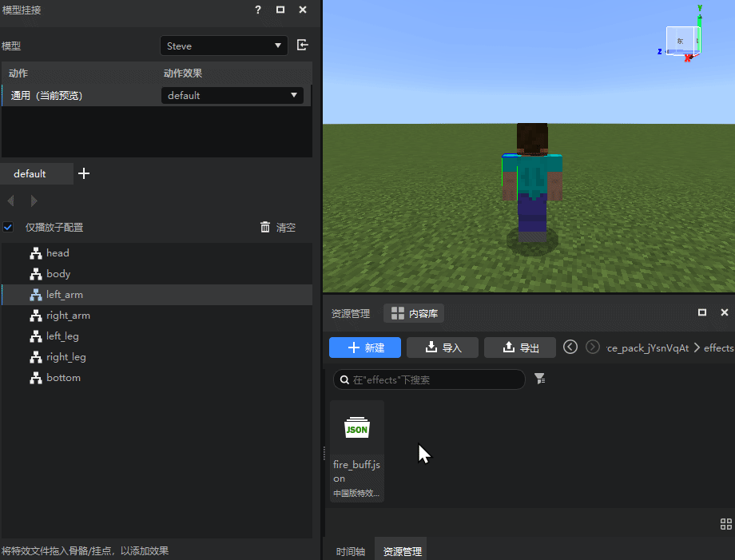Select the left_leg bone
This screenshot has height=560, width=735.
pyautogui.click(x=157, y=336)
